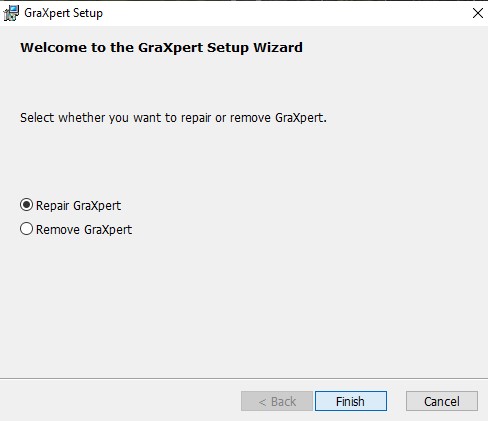
Task: Click the "Remove GraXpert" option label text
Action: (x=84, y=230)
